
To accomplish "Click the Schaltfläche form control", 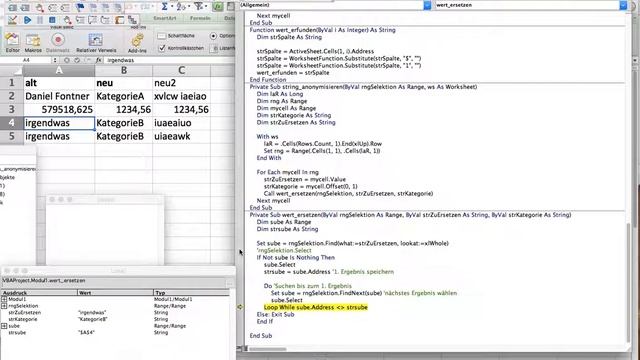I will pyautogui.click(x=176, y=36).
